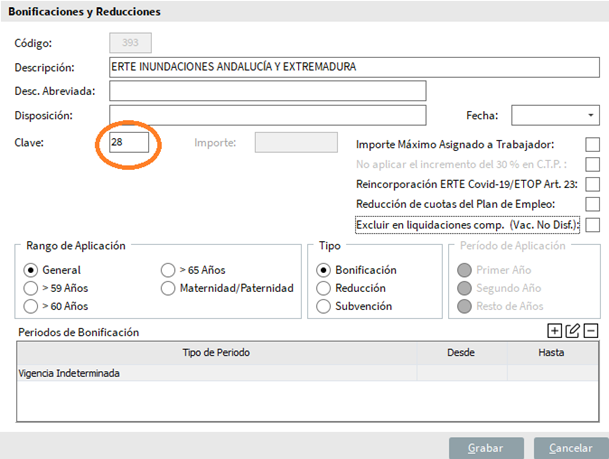
Task: Pick the > 65 Años range option
Action: pyautogui.click(x=168, y=270)
